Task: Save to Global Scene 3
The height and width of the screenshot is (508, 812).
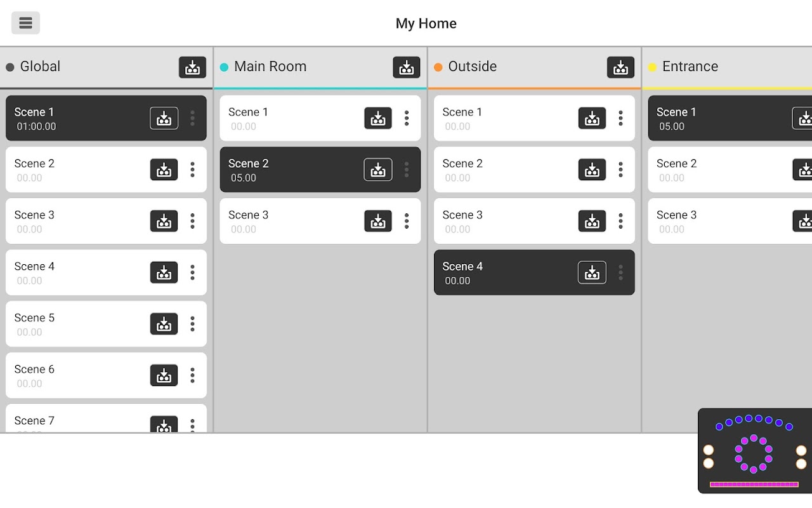Action: coord(164,221)
